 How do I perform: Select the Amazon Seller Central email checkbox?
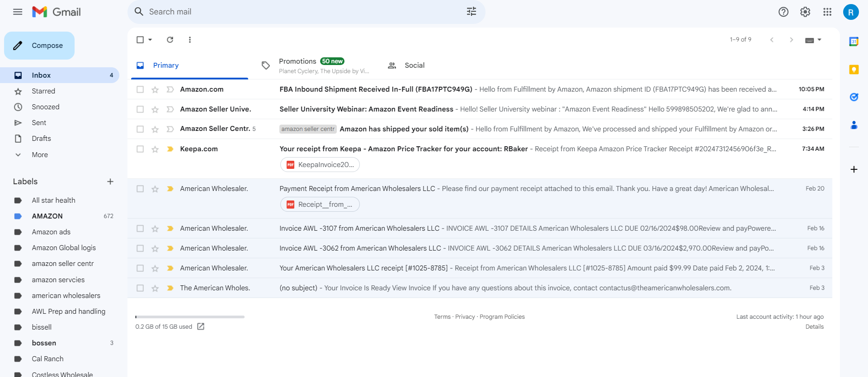tap(140, 129)
